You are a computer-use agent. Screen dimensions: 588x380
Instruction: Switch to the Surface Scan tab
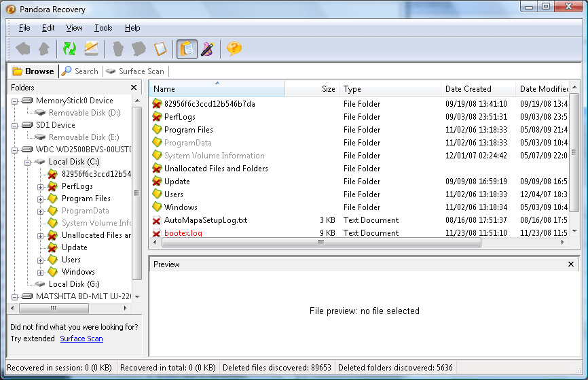coord(135,71)
